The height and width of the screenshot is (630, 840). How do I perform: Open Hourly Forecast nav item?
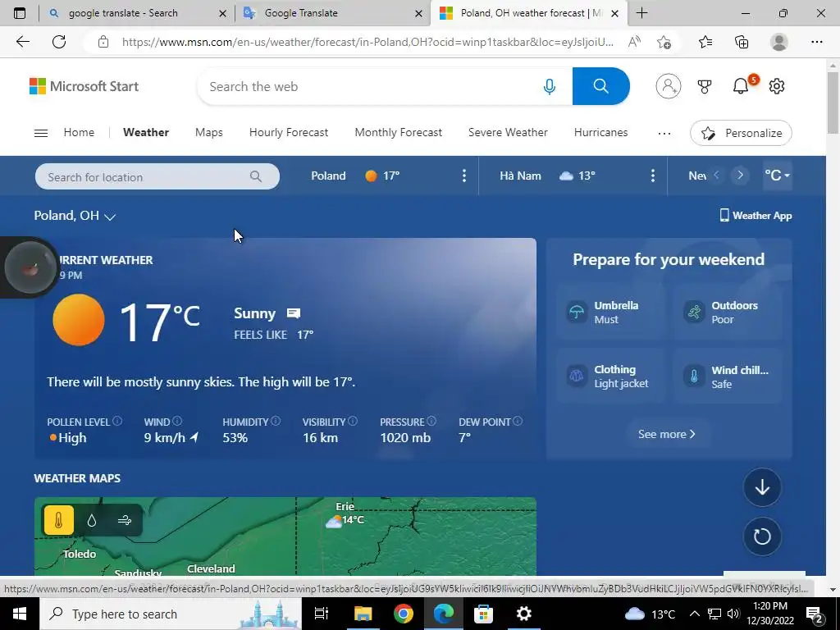point(289,132)
